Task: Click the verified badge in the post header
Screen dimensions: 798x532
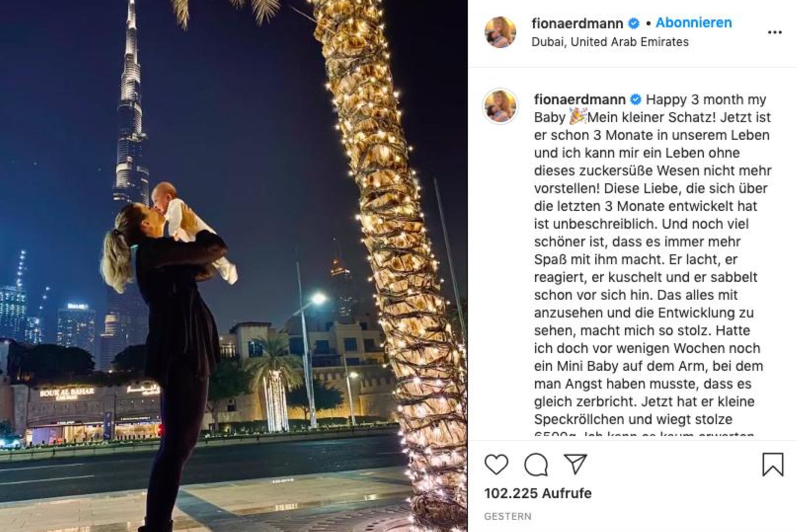Action: coord(634,23)
